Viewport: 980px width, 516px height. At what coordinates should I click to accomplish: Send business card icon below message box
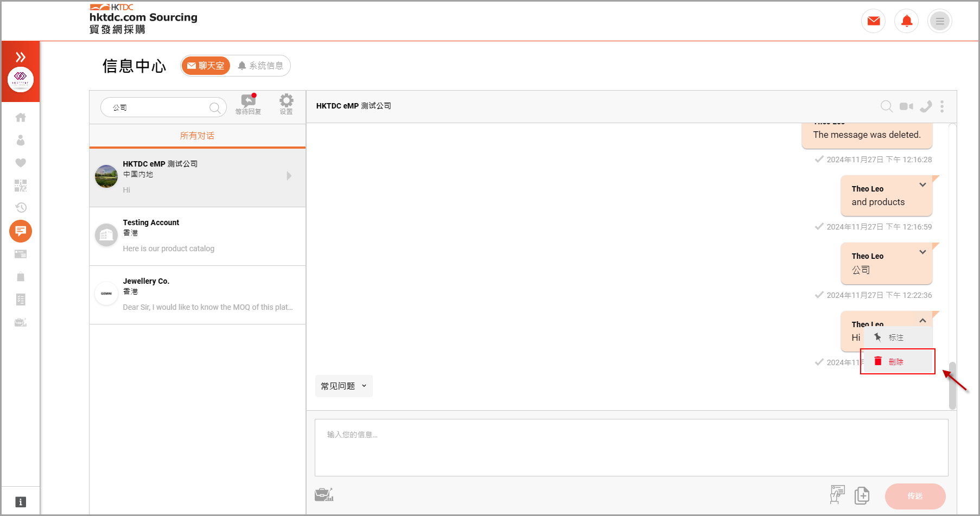point(837,494)
